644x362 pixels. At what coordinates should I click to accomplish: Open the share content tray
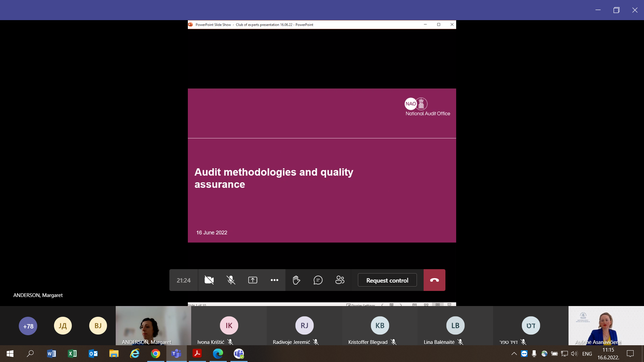[x=253, y=280]
